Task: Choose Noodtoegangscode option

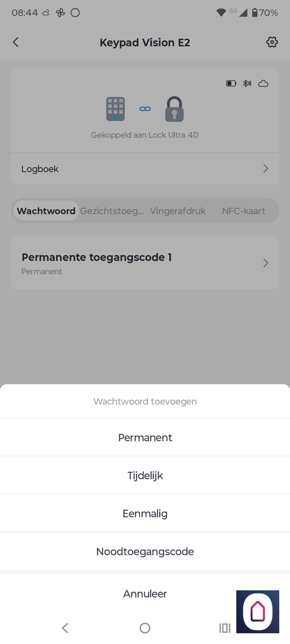Action: 145,551
